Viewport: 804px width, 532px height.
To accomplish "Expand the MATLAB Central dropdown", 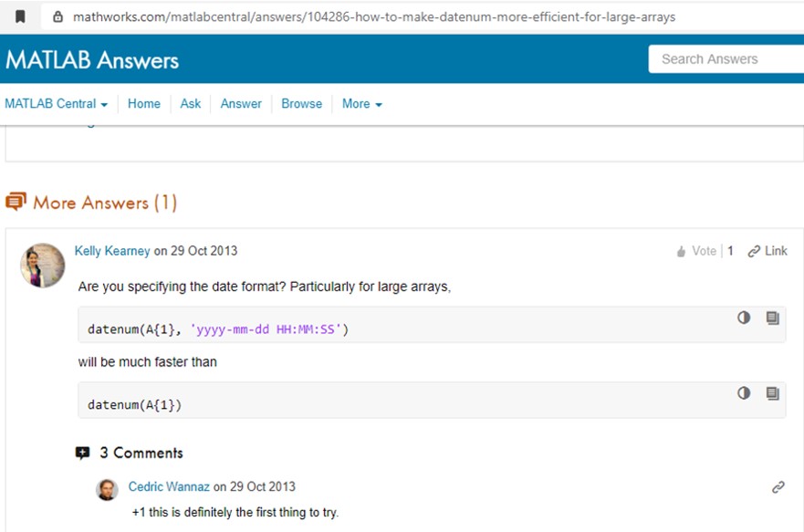I will pos(56,104).
